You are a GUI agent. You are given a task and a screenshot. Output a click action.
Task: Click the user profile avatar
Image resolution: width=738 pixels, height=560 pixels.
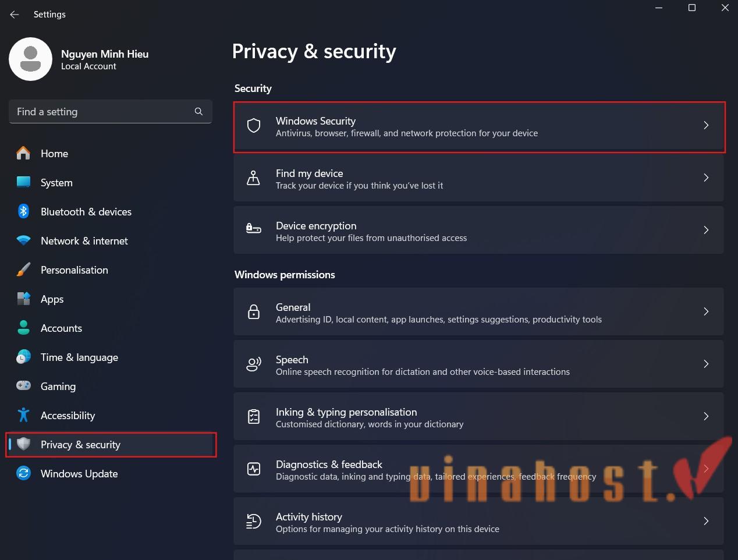click(30, 59)
